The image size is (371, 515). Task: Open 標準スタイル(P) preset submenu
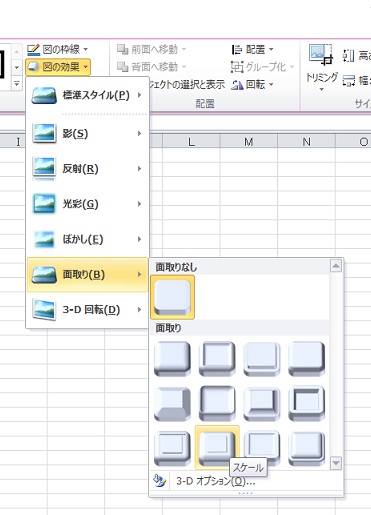point(87,95)
